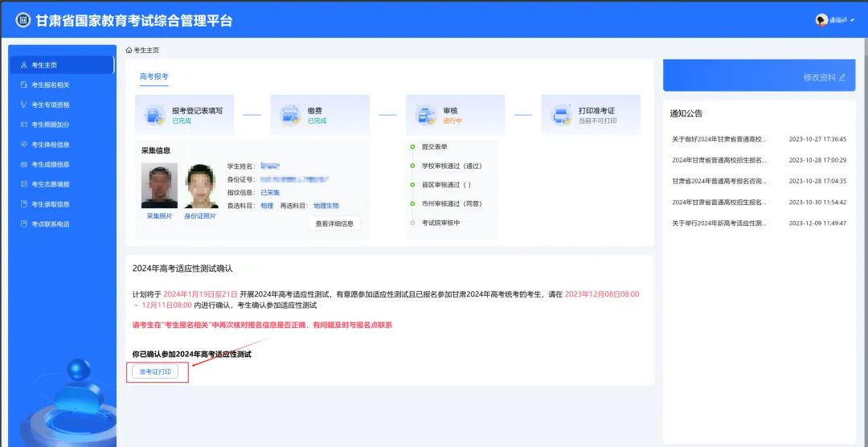Screen dimensions: 868x447
Task: Click the platform logo in the header
Action: tap(23, 21)
